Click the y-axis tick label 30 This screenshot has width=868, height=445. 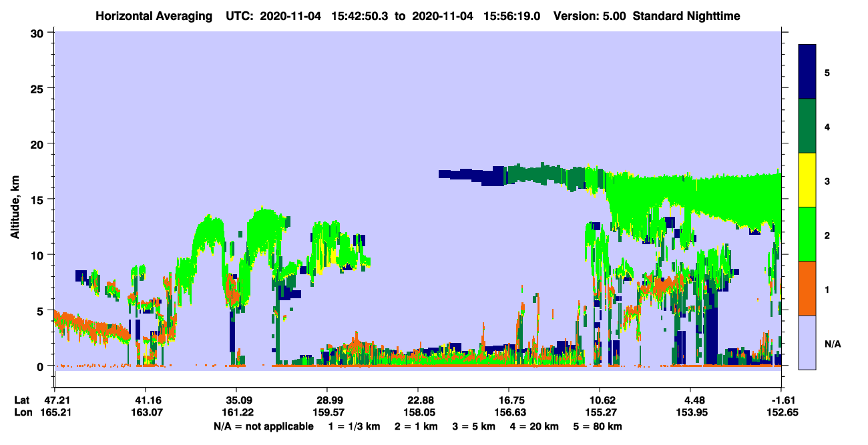(x=39, y=32)
